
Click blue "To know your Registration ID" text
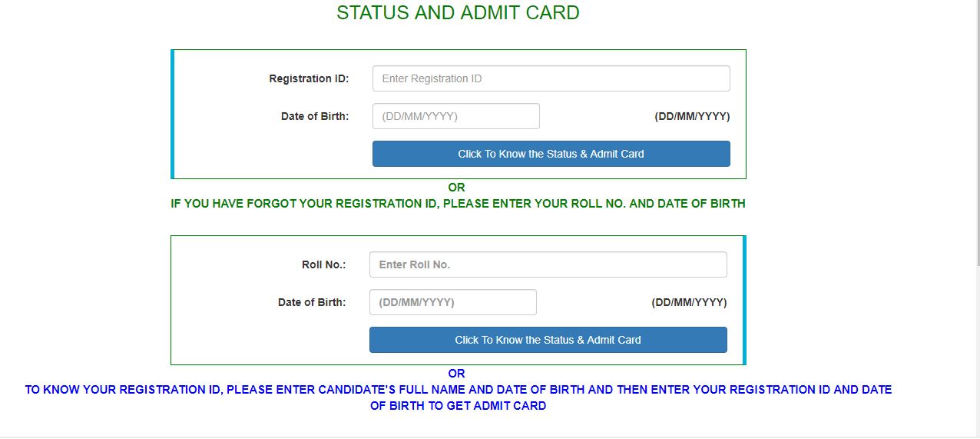pyautogui.click(x=458, y=390)
